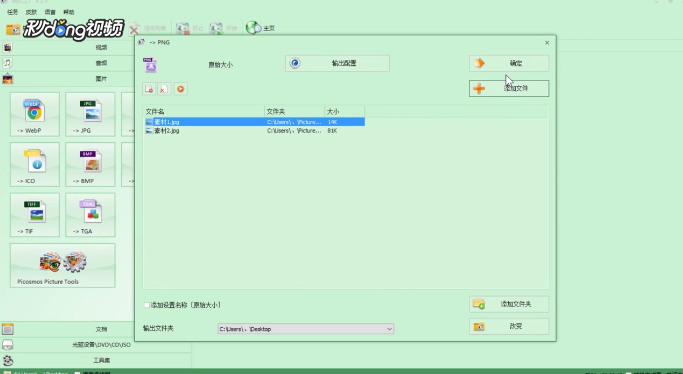The width and height of the screenshot is (683, 374).
Task: Click the remove selected file icon
Action: (149, 89)
